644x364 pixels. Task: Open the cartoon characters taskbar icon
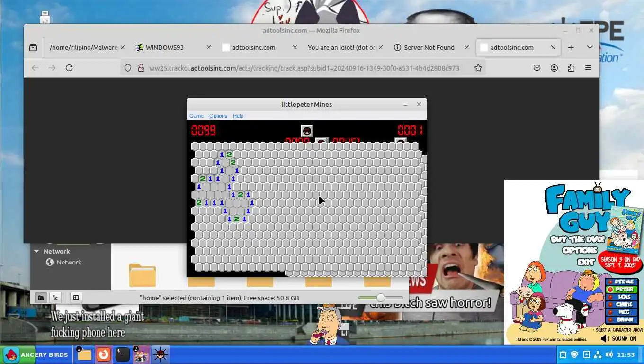pyautogui.click(x=141, y=355)
